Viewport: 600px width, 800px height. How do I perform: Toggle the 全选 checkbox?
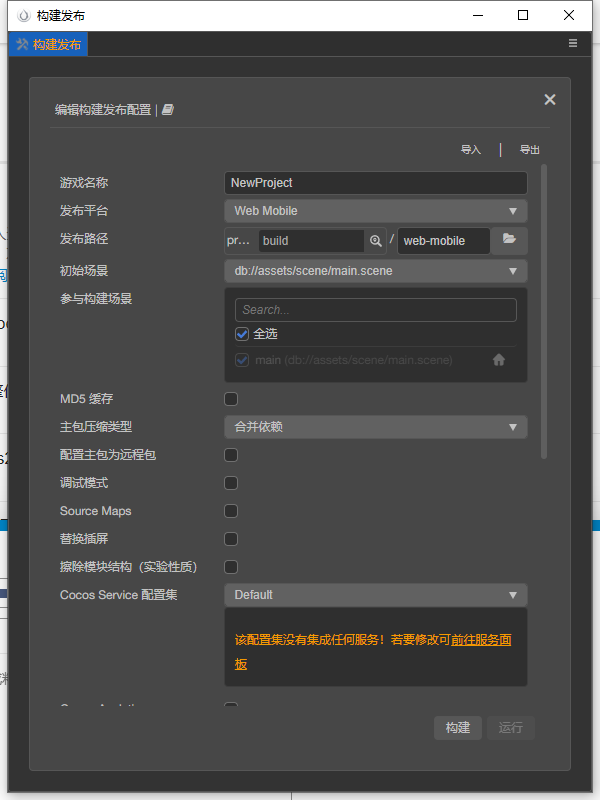point(242,334)
